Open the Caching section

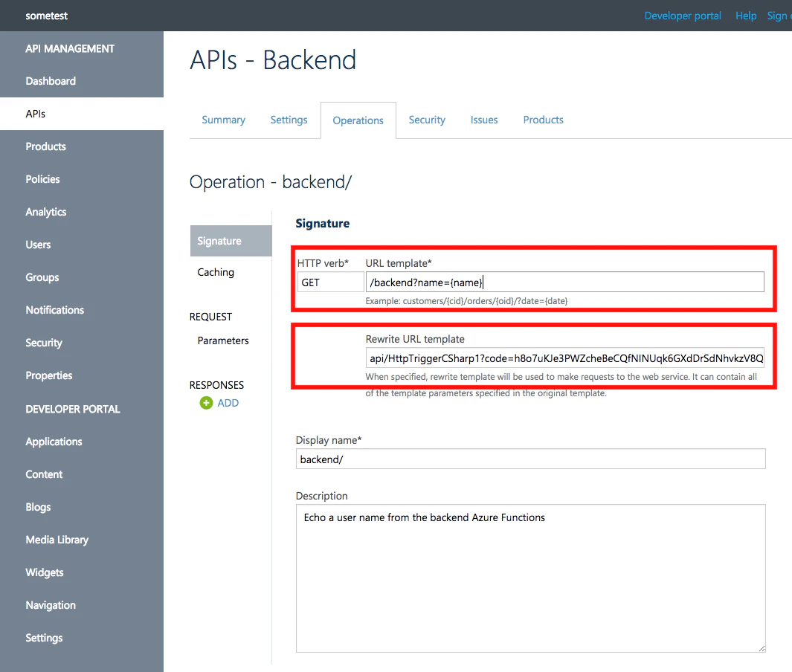click(216, 272)
